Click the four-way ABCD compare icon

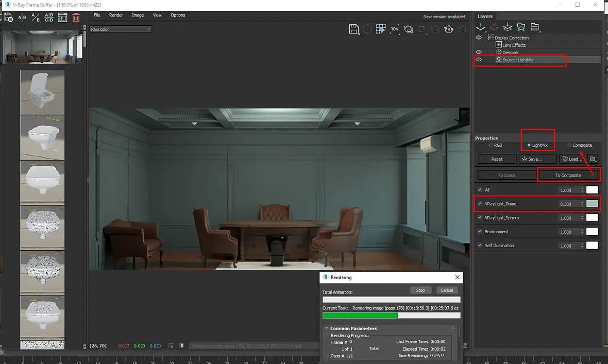(49, 18)
